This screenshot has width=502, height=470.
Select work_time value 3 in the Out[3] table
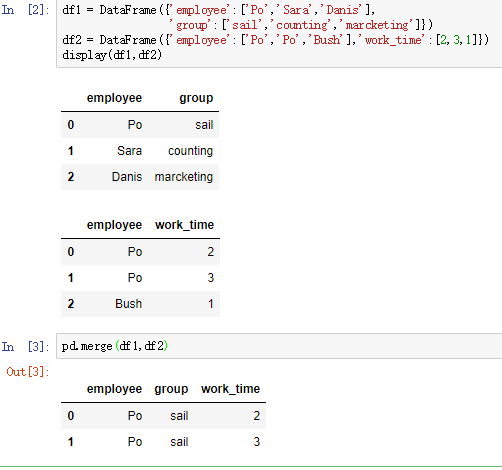tap(256, 442)
